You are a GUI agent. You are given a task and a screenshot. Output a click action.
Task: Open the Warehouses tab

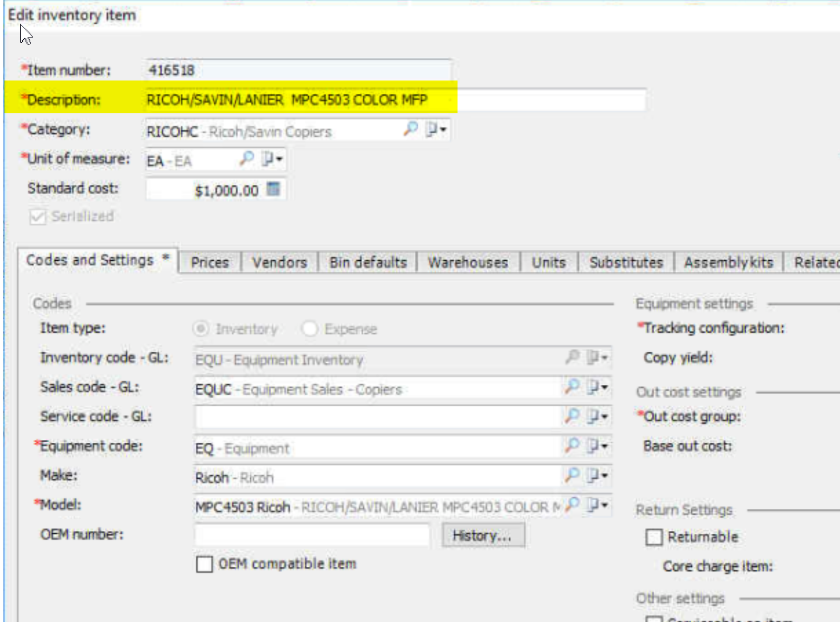(468, 262)
